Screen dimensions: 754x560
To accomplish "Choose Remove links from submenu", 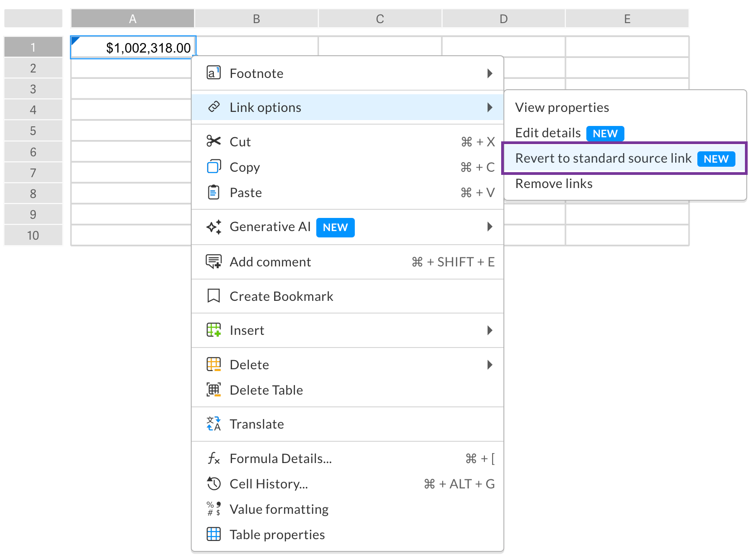I will coord(554,183).
